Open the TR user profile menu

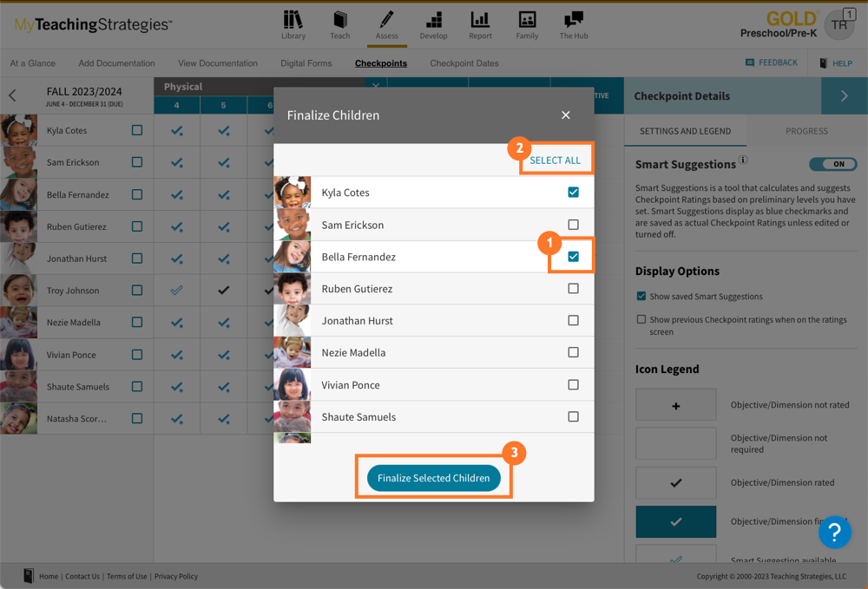pyautogui.click(x=839, y=25)
